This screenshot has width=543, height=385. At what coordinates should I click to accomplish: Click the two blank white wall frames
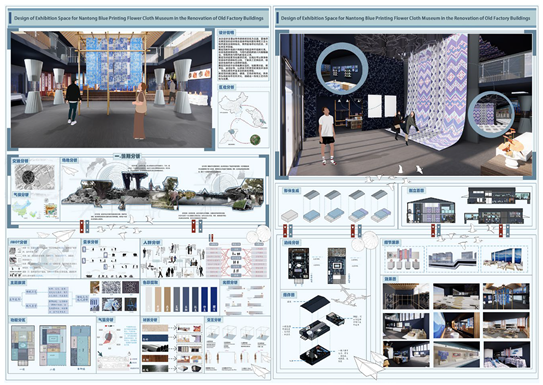coord(382,106)
